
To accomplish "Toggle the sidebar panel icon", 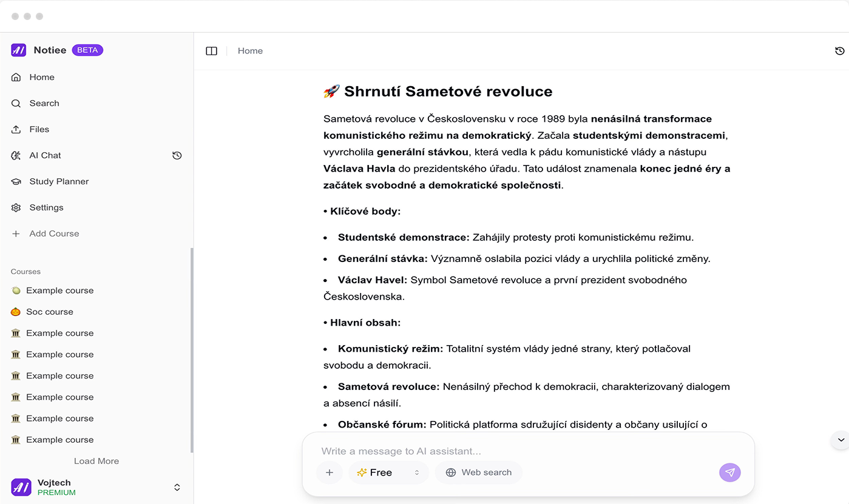I will point(211,51).
